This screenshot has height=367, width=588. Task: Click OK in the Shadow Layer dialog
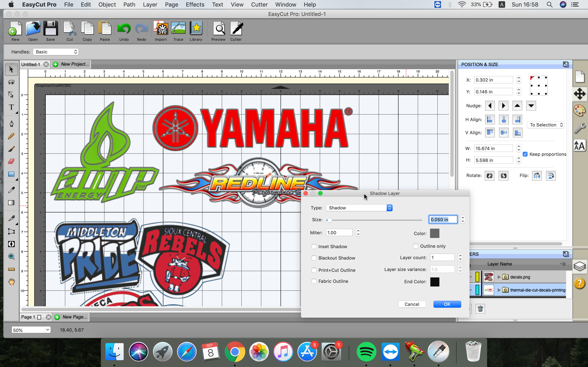pyautogui.click(x=447, y=304)
